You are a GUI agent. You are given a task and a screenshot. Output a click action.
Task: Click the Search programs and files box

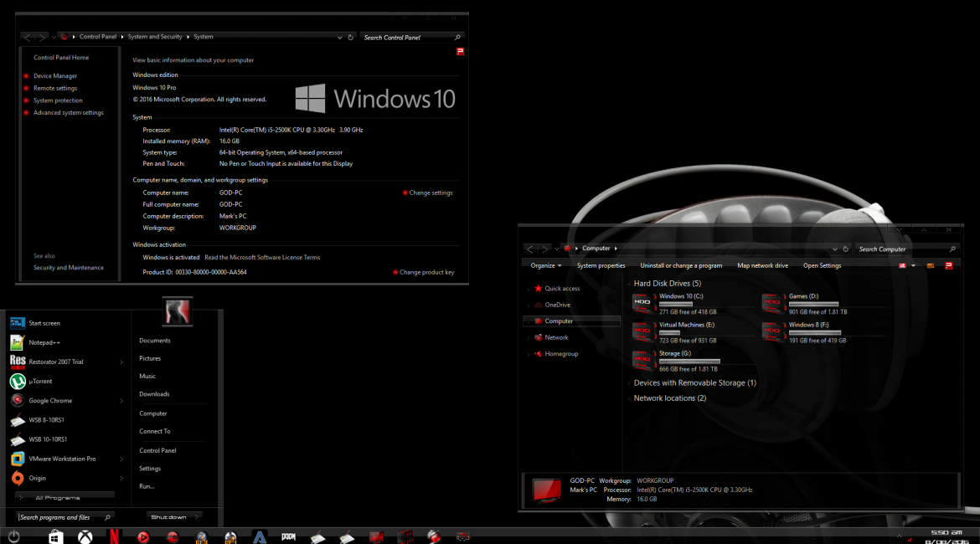tap(64, 517)
